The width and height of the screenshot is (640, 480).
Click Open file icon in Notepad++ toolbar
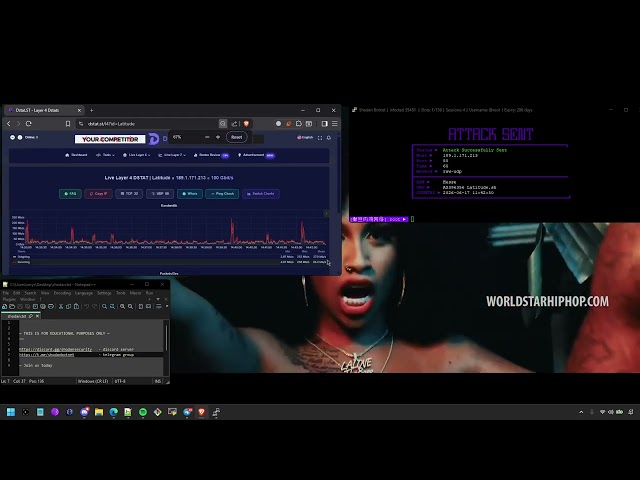[12, 307]
